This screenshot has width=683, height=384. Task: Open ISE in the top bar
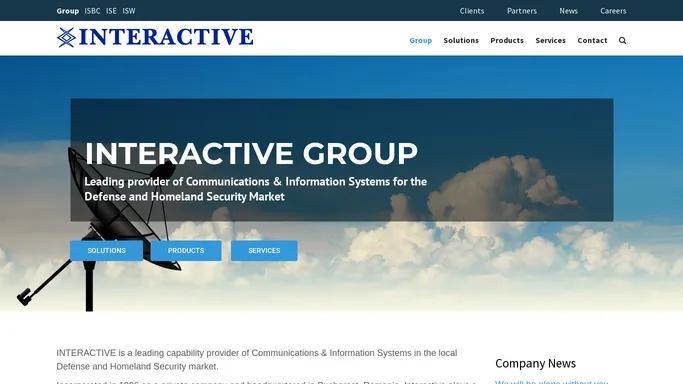[111, 11]
